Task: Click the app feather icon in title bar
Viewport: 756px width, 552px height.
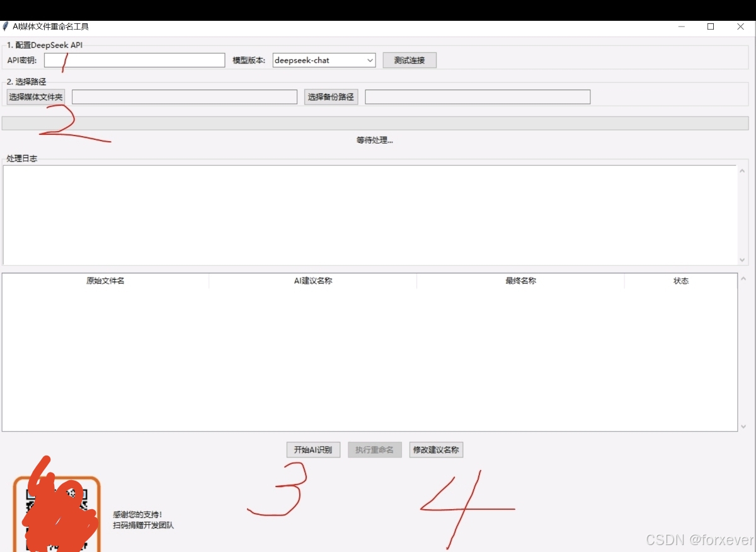Action: [x=6, y=26]
